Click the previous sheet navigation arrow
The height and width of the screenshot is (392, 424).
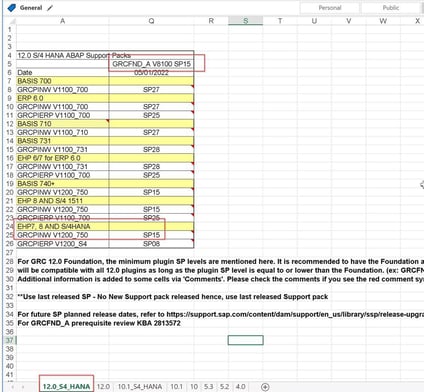pos(13,387)
